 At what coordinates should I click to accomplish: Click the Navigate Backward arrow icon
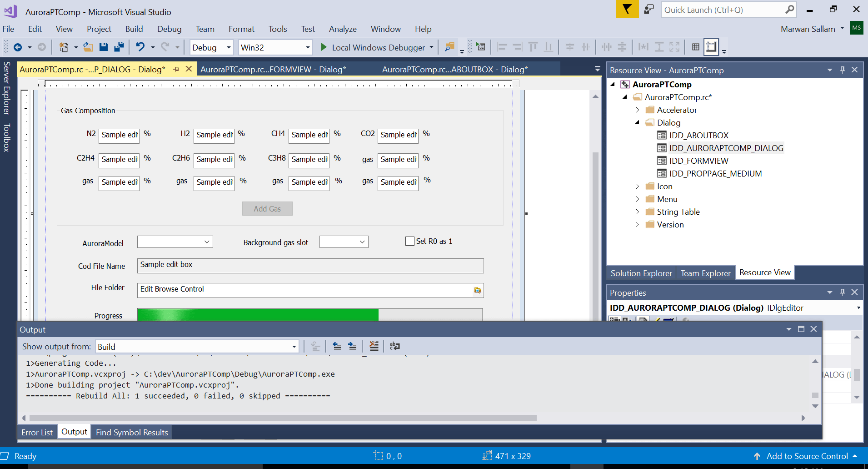click(x=18, y=47)
